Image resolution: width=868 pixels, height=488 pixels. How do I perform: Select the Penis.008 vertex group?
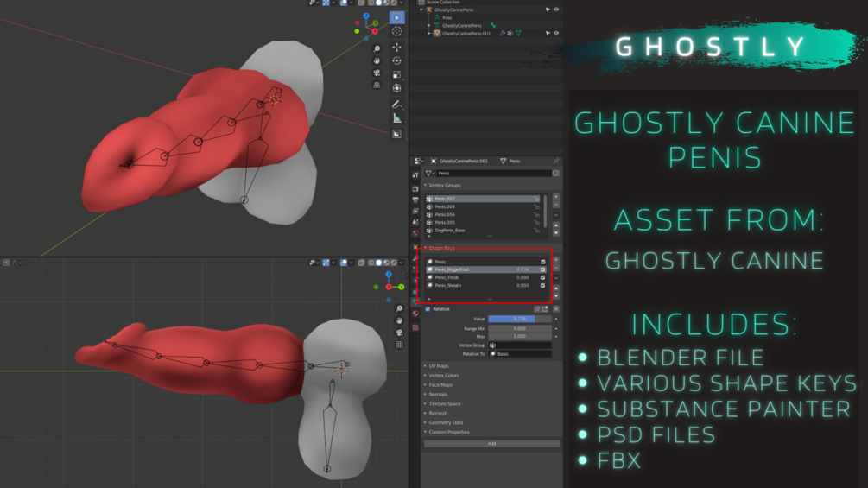point(482,206)
